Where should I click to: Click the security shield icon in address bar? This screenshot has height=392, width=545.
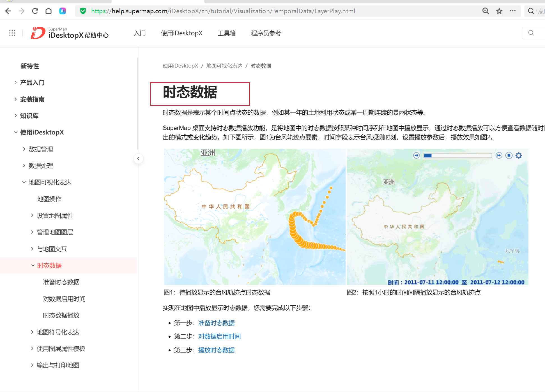click(83, 11)
